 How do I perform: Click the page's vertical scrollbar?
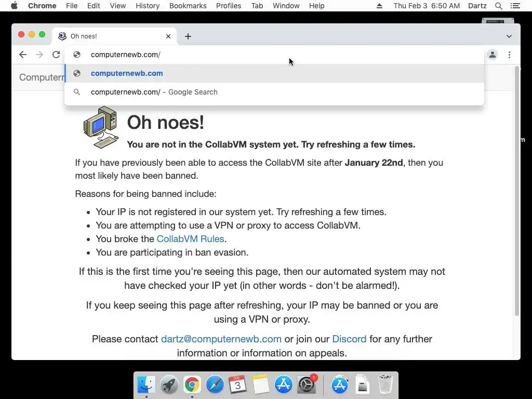(517, 191)
